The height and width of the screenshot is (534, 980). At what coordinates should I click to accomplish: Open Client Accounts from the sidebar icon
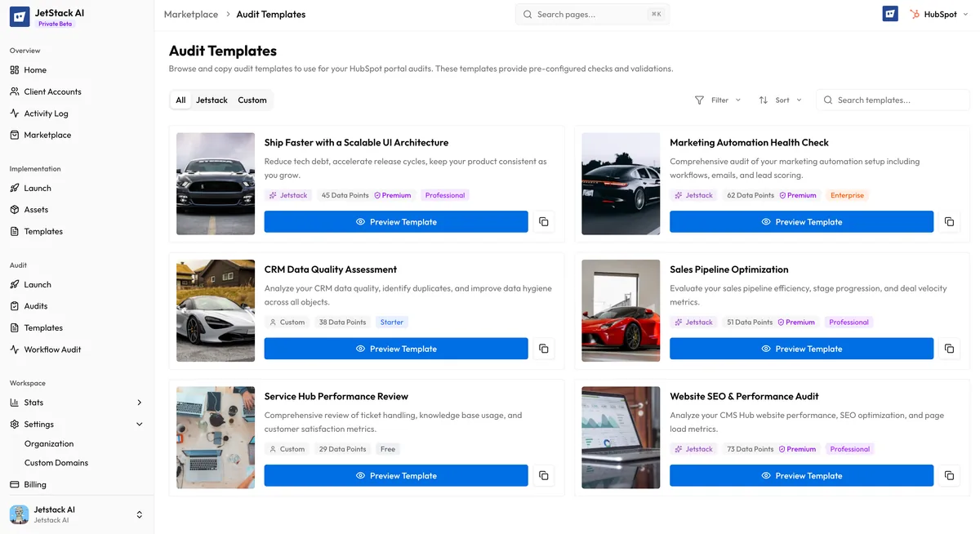(x=16, y=91)
